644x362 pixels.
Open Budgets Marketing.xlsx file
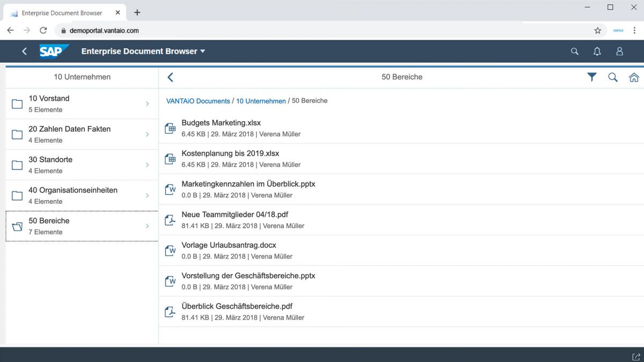(221, 123)
